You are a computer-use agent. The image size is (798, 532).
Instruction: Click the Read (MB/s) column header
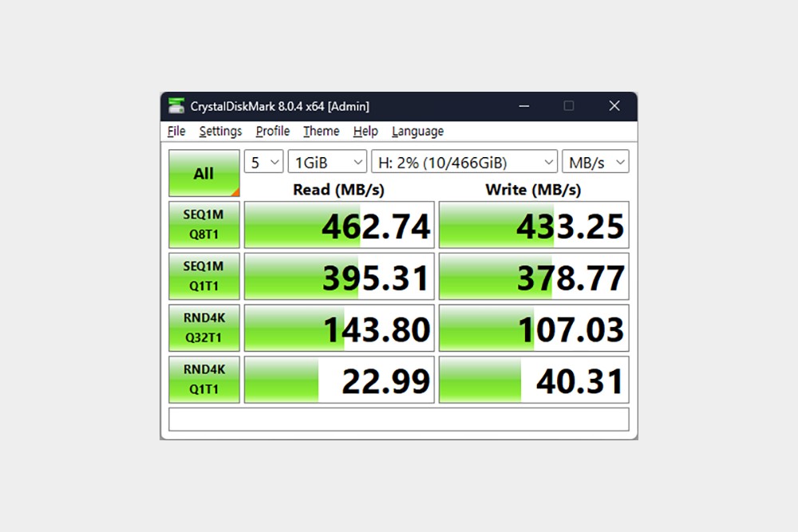pos(338,190)
